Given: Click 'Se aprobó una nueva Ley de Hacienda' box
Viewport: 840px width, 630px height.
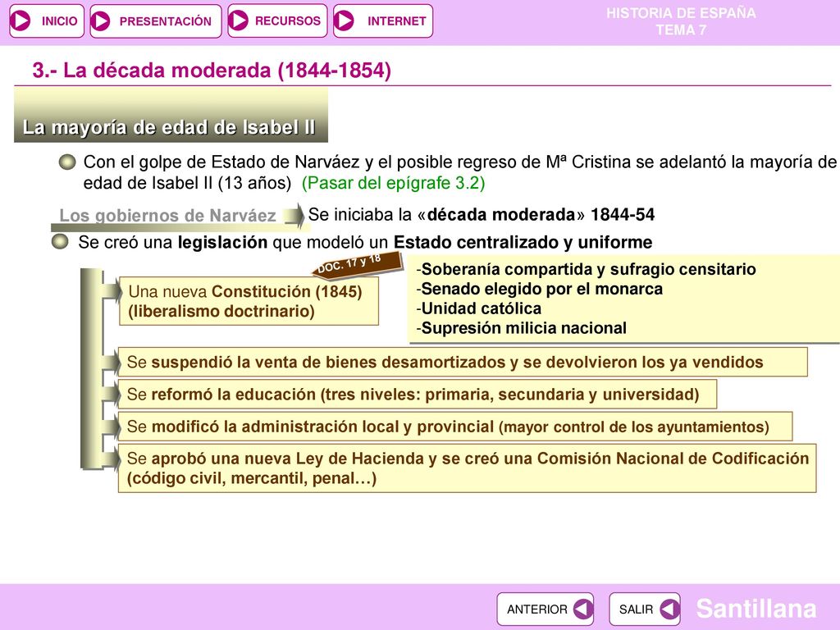Looking at the screenshot, I should (x=467, y=468).
